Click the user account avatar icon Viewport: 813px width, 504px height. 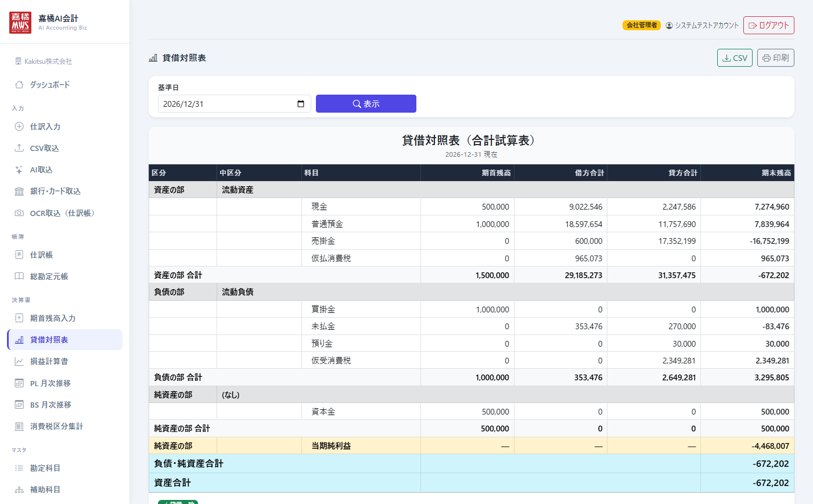point(669,26)
